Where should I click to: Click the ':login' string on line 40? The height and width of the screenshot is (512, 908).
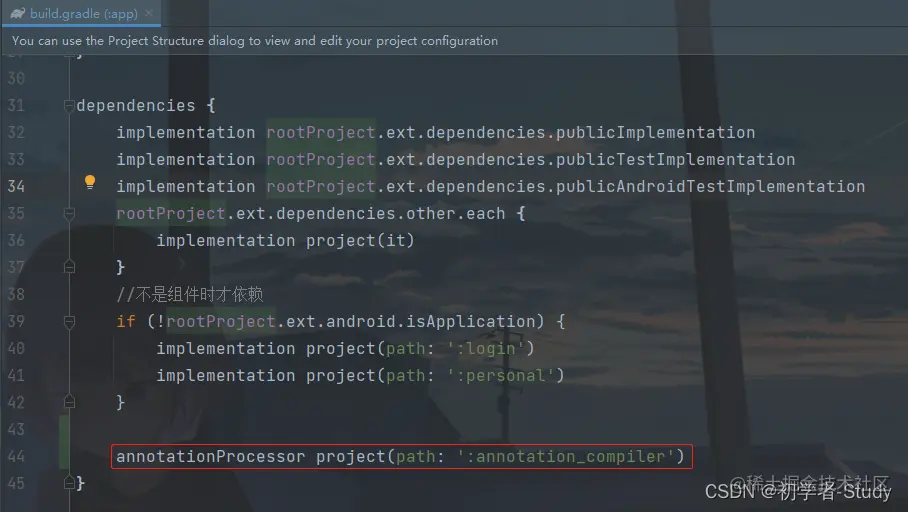[x=485, y=348]
